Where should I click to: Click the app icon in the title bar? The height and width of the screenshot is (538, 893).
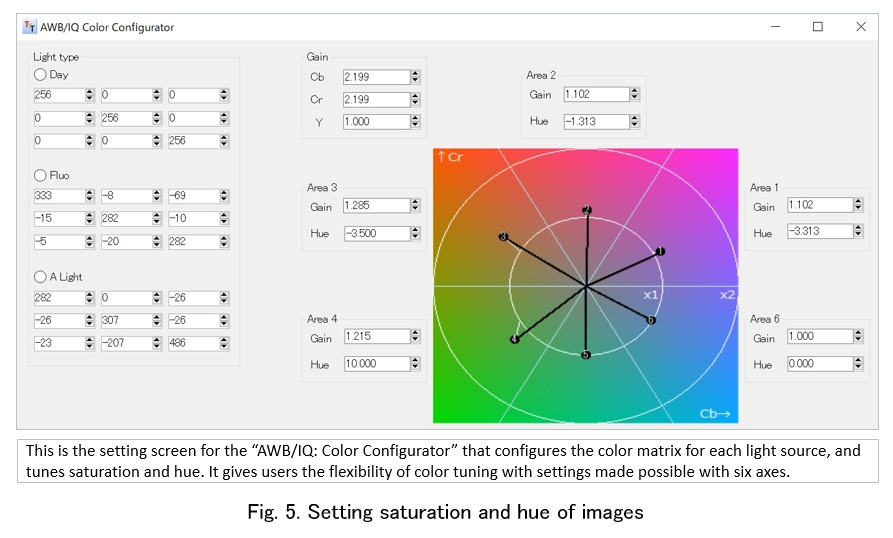pyautogui.click(x=29, y=27)
